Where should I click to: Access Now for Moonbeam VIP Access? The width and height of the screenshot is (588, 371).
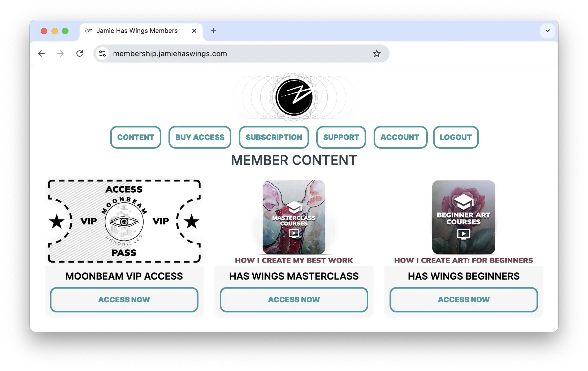click(124, 300)
